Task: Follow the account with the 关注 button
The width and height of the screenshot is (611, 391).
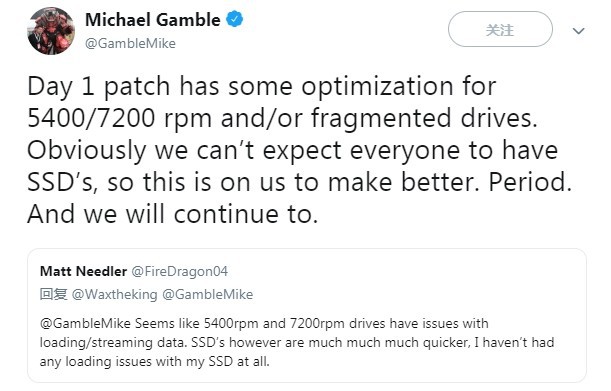Action: click(500, 29)
